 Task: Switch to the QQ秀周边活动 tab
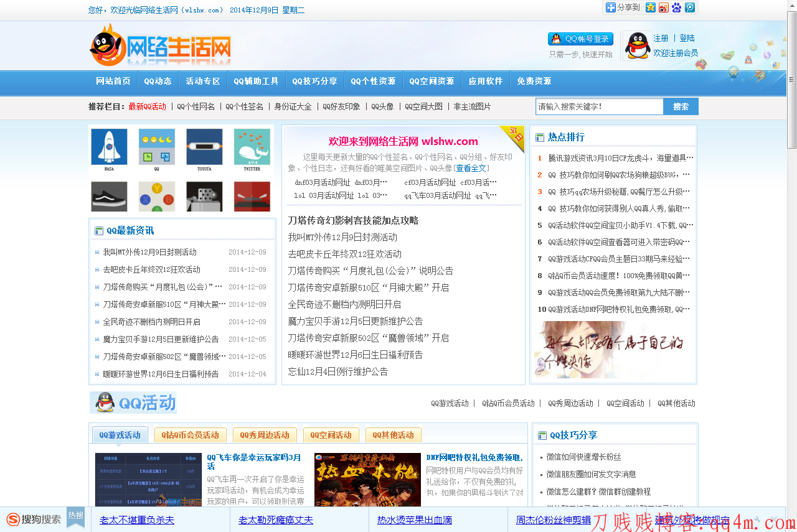pyautogui.click(x=265, y=435)
